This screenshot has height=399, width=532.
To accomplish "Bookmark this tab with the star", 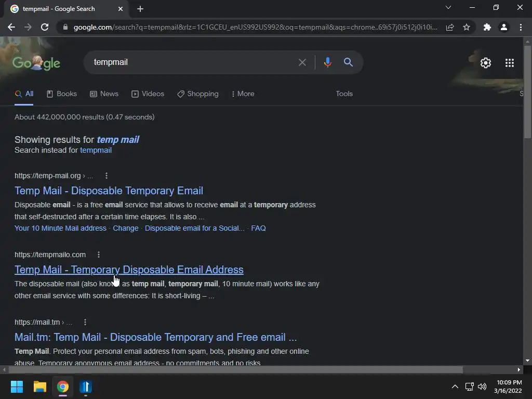I will [467, 27].
